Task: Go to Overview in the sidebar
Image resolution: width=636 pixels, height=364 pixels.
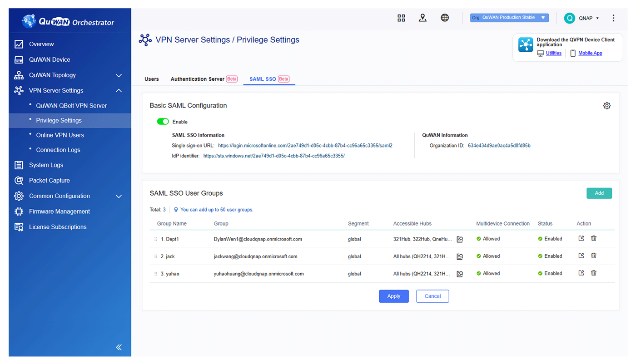Action: point(41,44)
